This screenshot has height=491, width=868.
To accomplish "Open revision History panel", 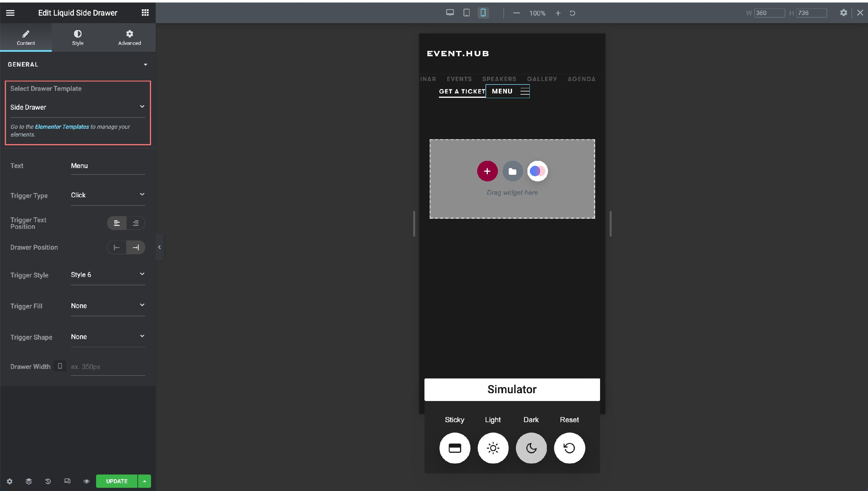I will point(48,481).
